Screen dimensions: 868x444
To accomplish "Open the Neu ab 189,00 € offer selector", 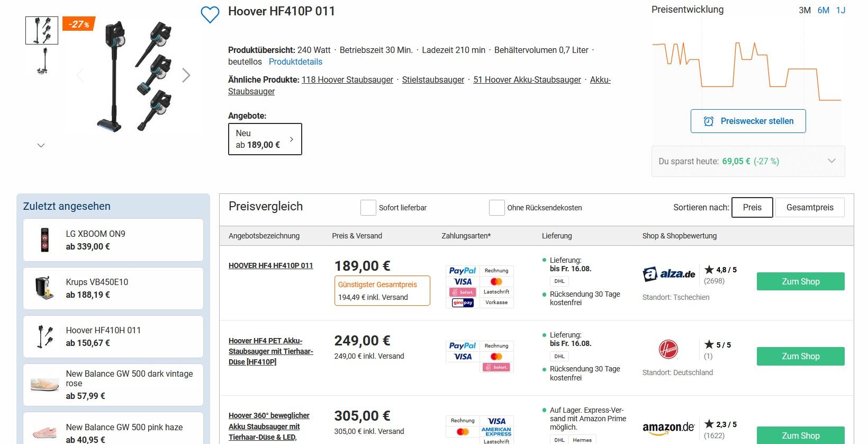I will pyautogui.click(x=265, y=139).
